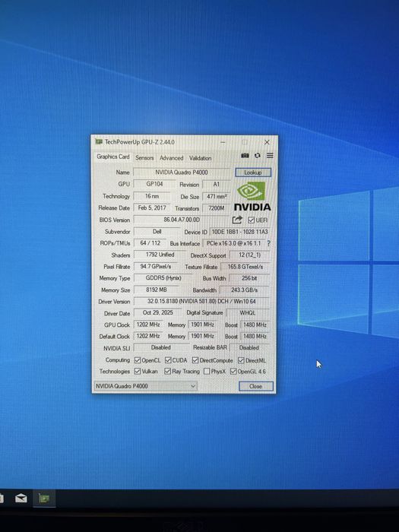Click the Memory Type value GDDR5 (Hynix)

163,278
